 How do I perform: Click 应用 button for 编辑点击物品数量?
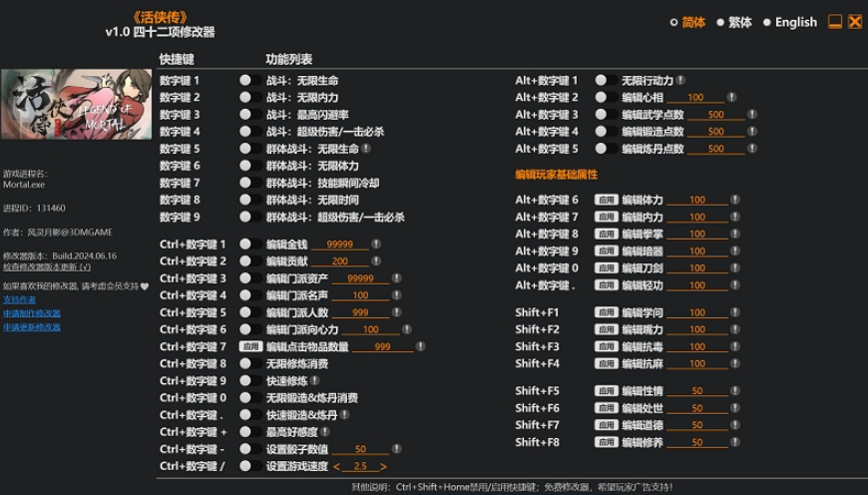pos(250,346)
